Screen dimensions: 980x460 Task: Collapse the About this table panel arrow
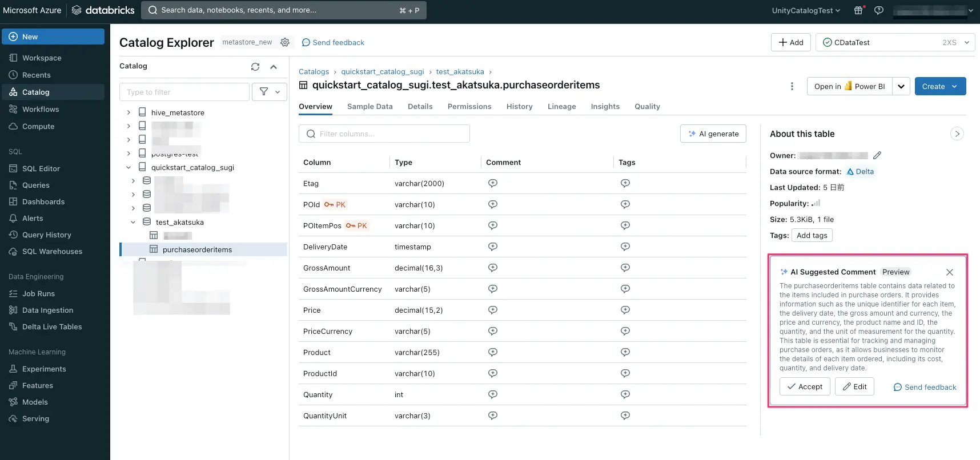click(x=957, y=134)
